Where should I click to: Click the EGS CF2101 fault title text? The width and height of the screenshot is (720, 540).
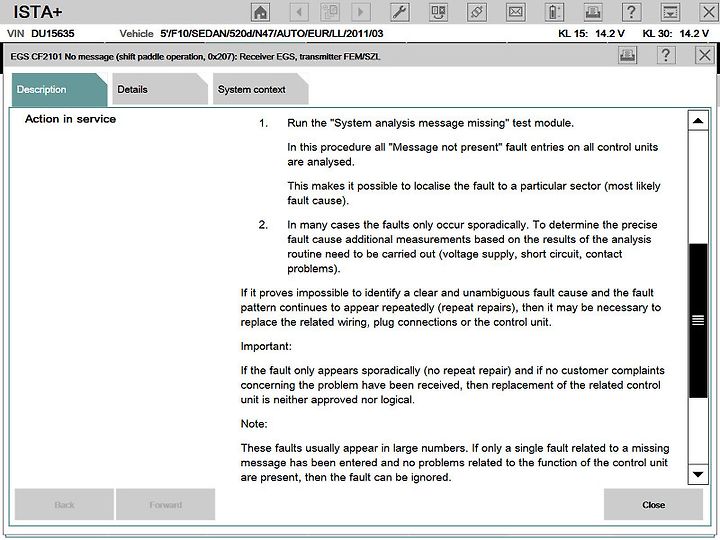[195, 56]
